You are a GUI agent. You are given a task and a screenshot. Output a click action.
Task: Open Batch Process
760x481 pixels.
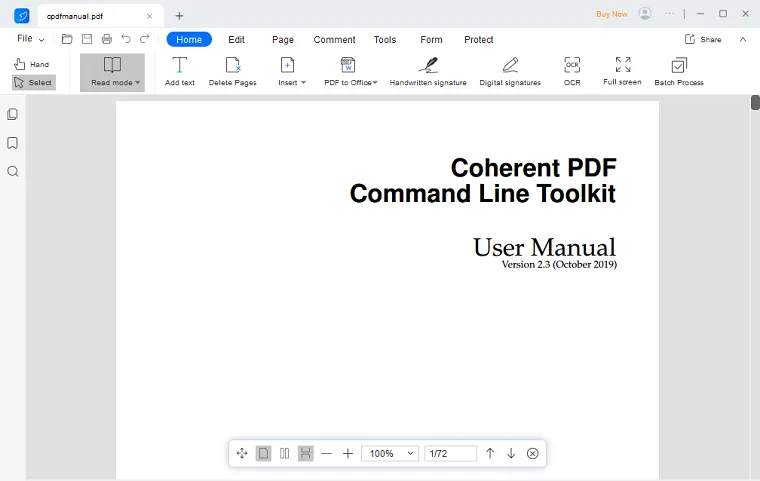click(679, 72)
